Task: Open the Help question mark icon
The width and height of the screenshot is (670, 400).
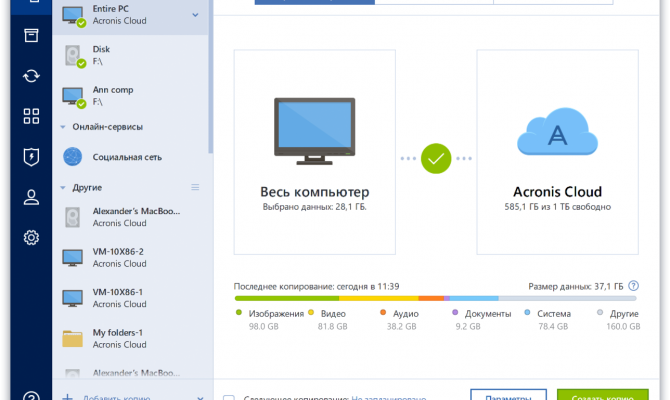Action: pyautogui.click(x=31, y=397)
